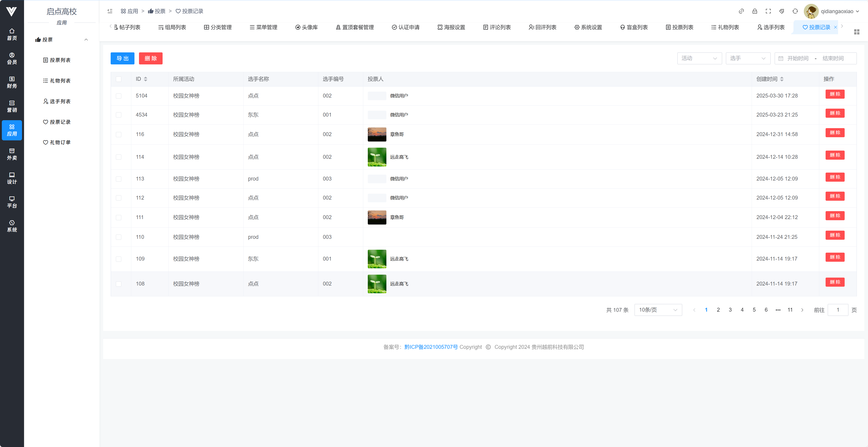Sort table by ID column
The height and width of the screenshot is (447, 868).
[x=145, y=79]
